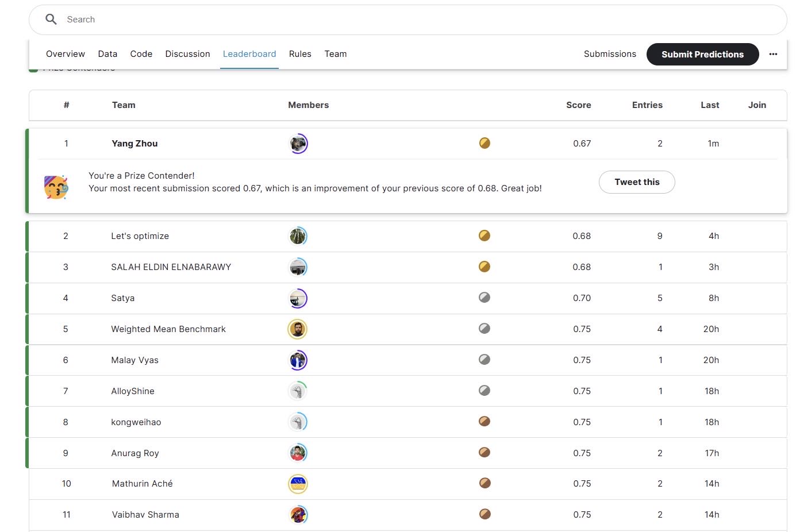Image resolution: width=796 pixels, height=532 pixels.
Task: Open the three-dot more options menu
Action: tap(773, 54)
